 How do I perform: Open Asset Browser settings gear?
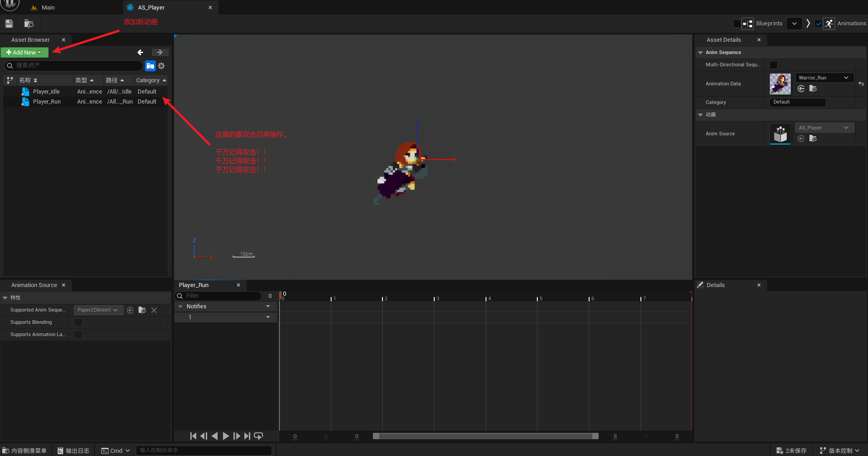(161, 66)
